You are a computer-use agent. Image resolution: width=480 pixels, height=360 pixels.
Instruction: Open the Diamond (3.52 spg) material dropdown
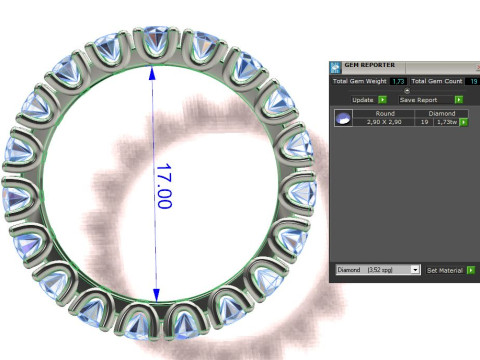click(378, 270)
